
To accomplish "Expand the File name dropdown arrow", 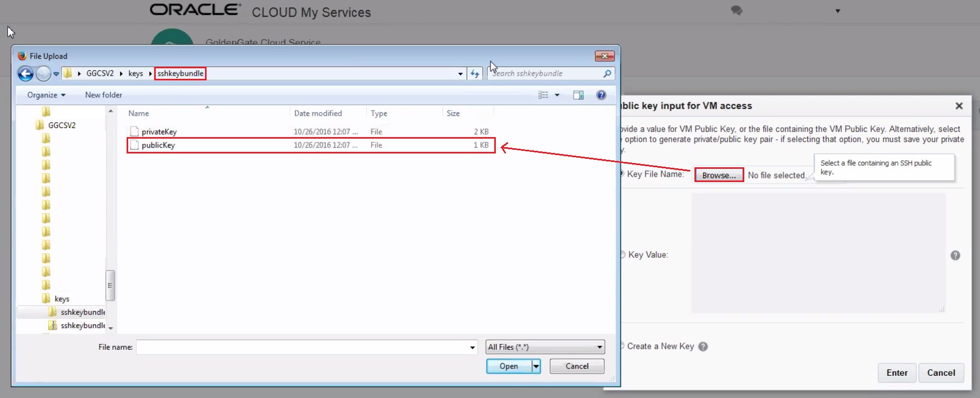I will pyautogui.click(x=473, y=347).
